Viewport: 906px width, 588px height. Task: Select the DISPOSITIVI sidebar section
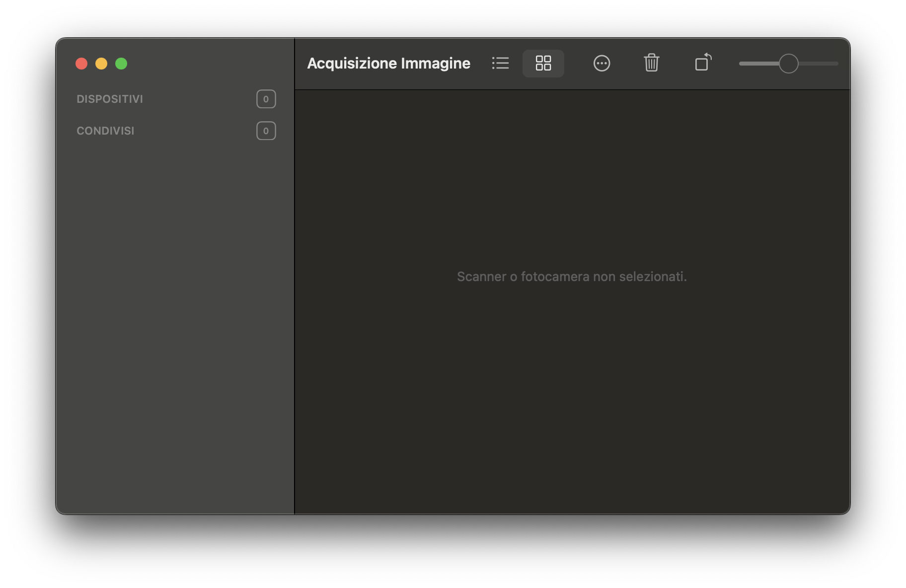pos(110,99)
